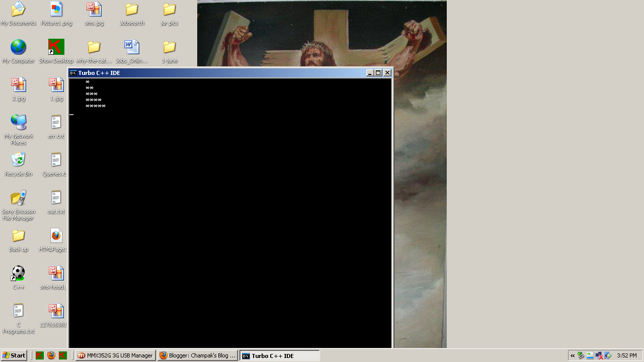The image size is (644, 362).
Task: Switch to Blogger: Champak's Blog taskbar button
Action: [197, 355]
